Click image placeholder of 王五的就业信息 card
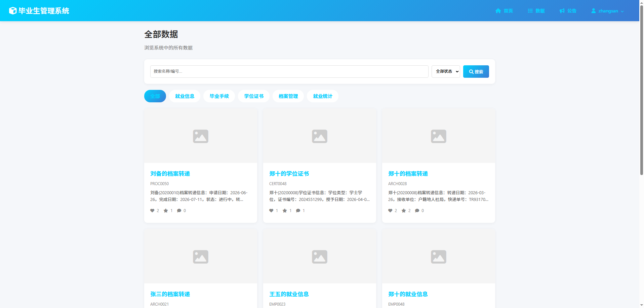The image size is (644, 308). [320, 256]
